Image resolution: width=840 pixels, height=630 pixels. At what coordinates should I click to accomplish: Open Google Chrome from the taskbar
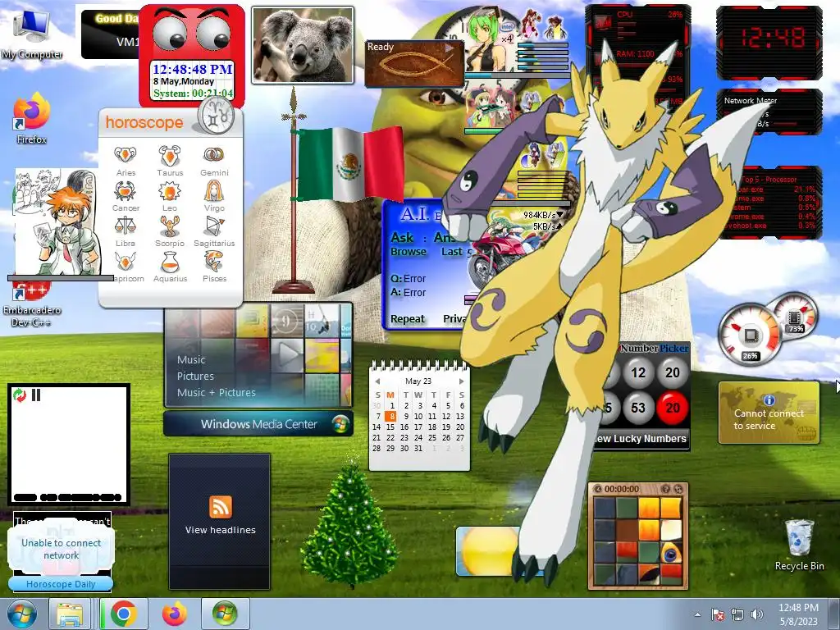click(123, 614)
